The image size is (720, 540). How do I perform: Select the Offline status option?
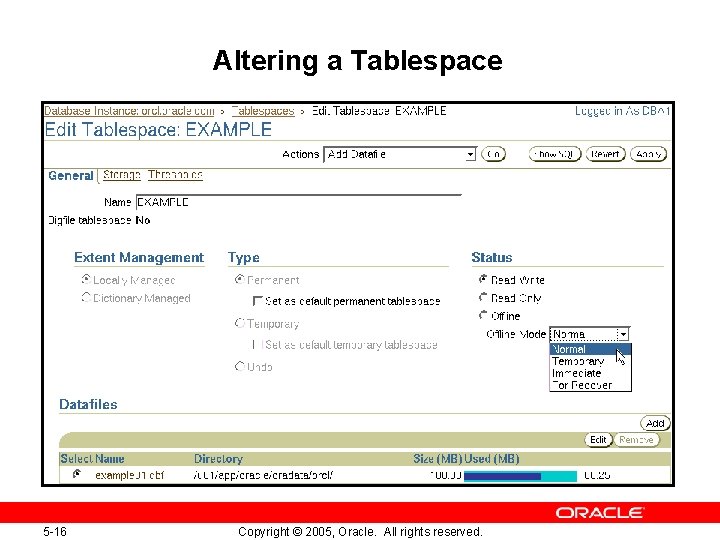click(483, 315)
